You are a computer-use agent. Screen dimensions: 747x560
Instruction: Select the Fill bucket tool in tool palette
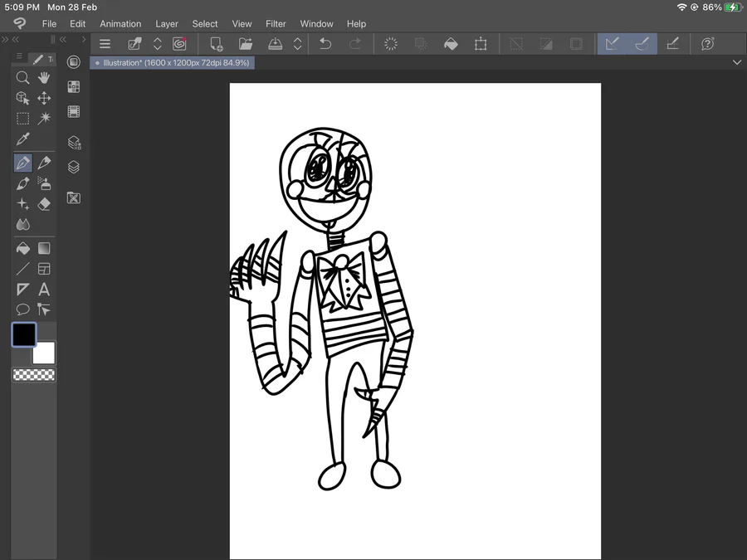(22, 248)
